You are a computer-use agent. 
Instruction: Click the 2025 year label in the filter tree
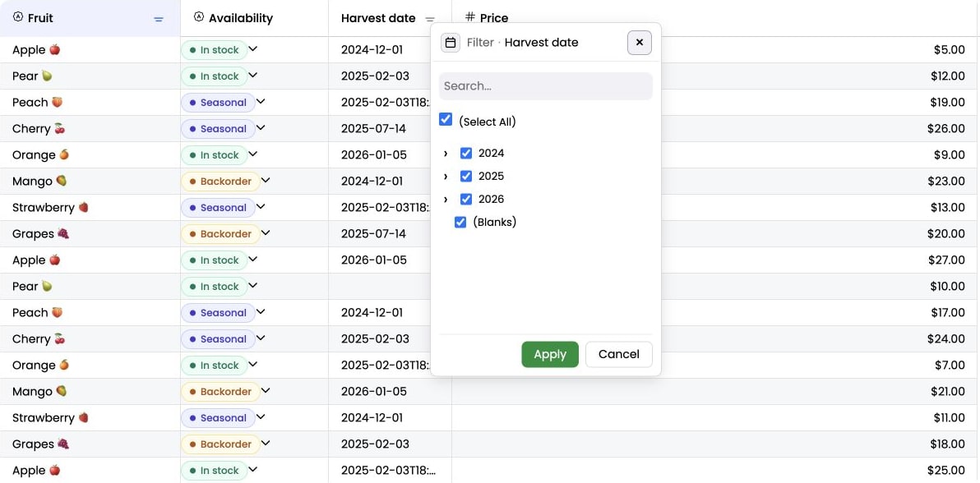(x=492, y=177)
